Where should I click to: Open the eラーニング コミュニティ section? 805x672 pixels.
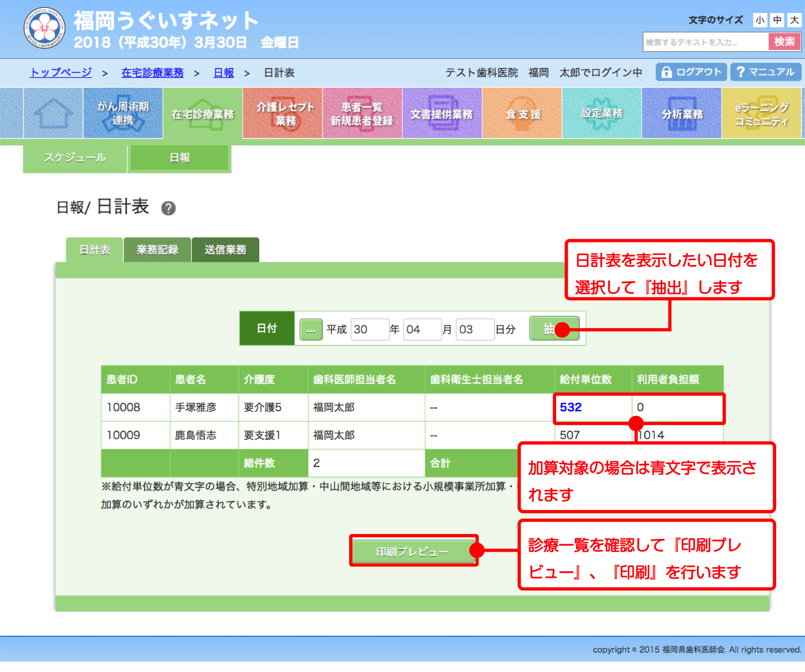click(x=761, y=113)
